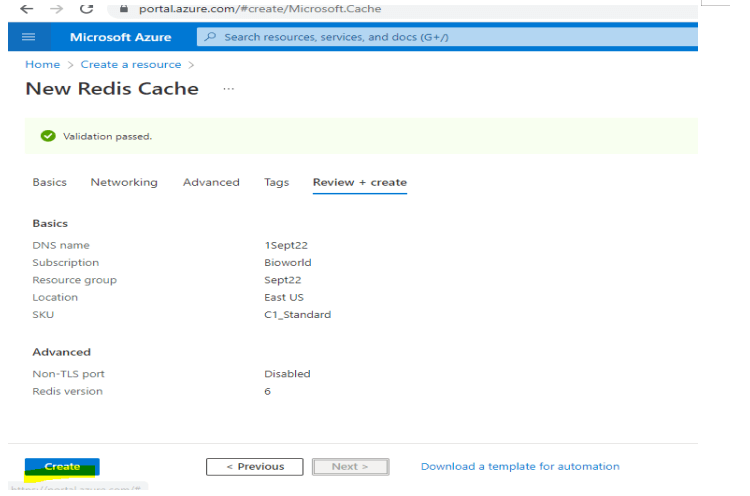Go back with the Previous button
Image resolution: width=750 pixels, height=496 pixels.
(254, 467)
